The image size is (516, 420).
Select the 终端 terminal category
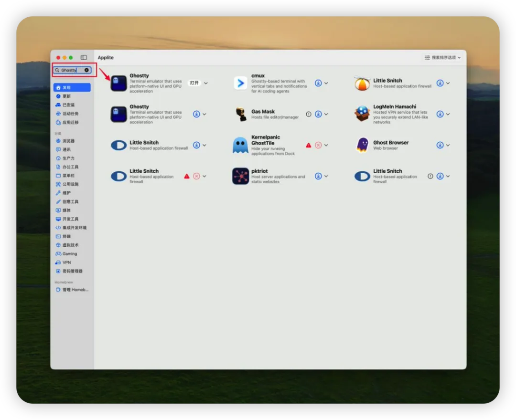click(72, 236)
